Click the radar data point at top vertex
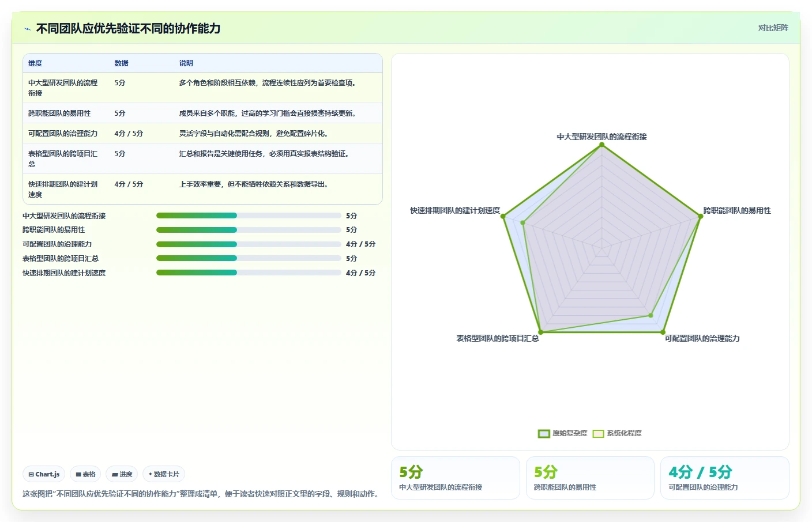This screenshot has width=812, height=522. point(602,145)
